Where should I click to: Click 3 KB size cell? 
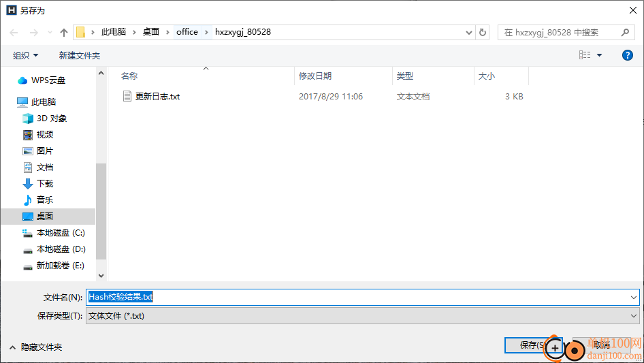(x=514, y=97)
